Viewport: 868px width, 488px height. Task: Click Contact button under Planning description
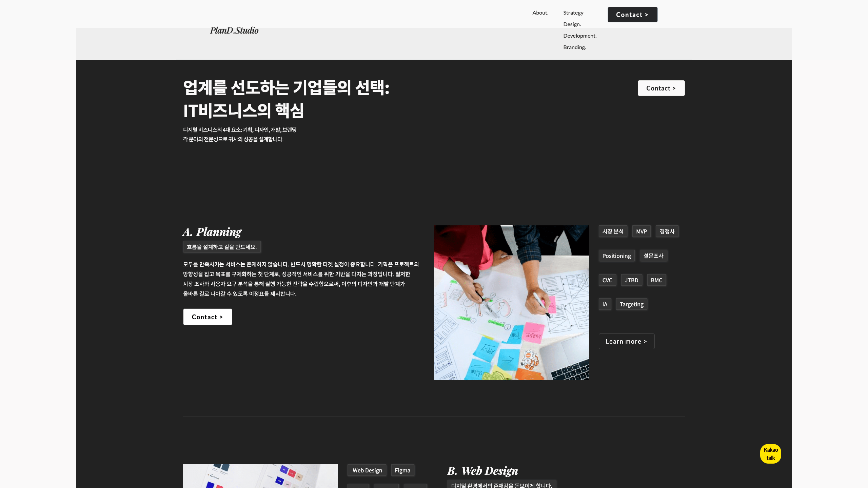pos(208,317)
